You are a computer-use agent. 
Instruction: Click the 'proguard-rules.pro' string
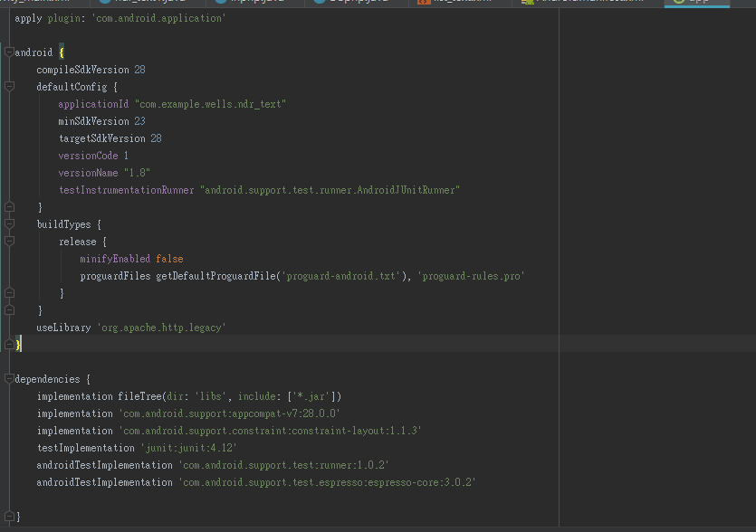[x=471, y=276]
